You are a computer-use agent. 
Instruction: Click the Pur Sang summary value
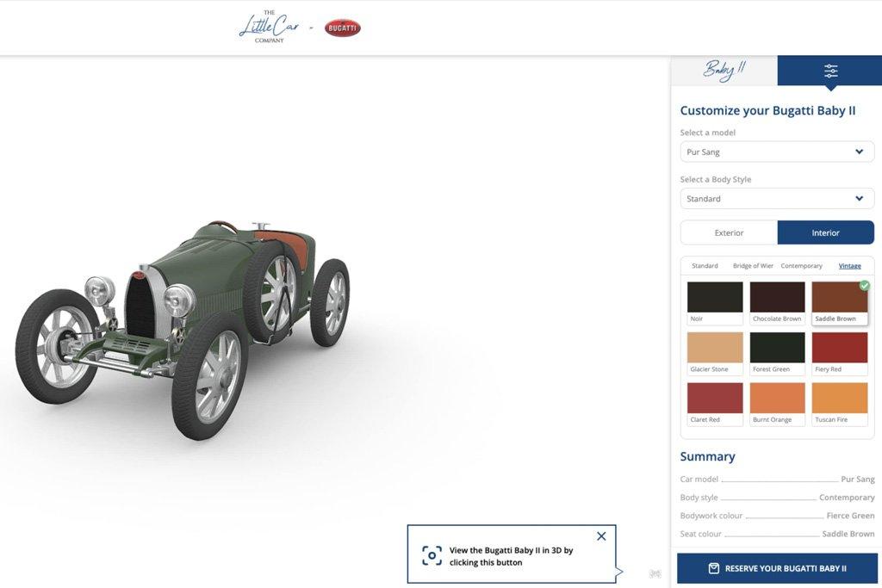pos(857,479)
